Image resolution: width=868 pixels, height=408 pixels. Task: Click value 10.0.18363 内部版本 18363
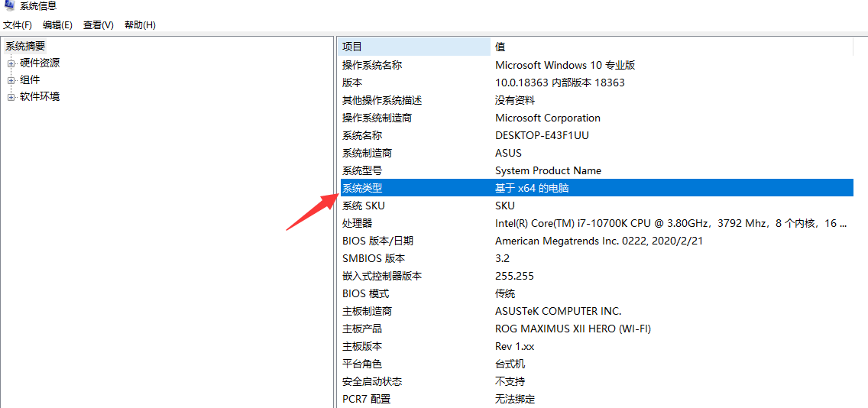[559, 83]
